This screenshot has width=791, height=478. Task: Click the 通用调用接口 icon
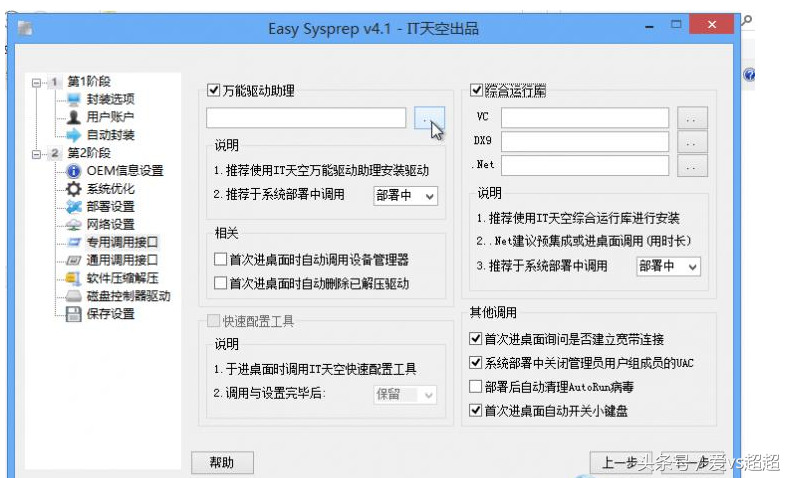coord(74,260)
